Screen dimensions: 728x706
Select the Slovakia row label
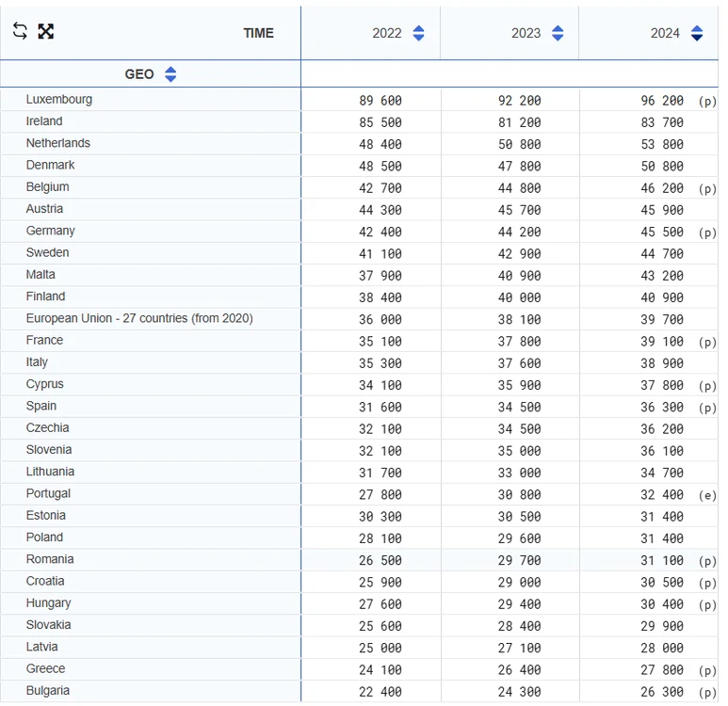[48, 625]
